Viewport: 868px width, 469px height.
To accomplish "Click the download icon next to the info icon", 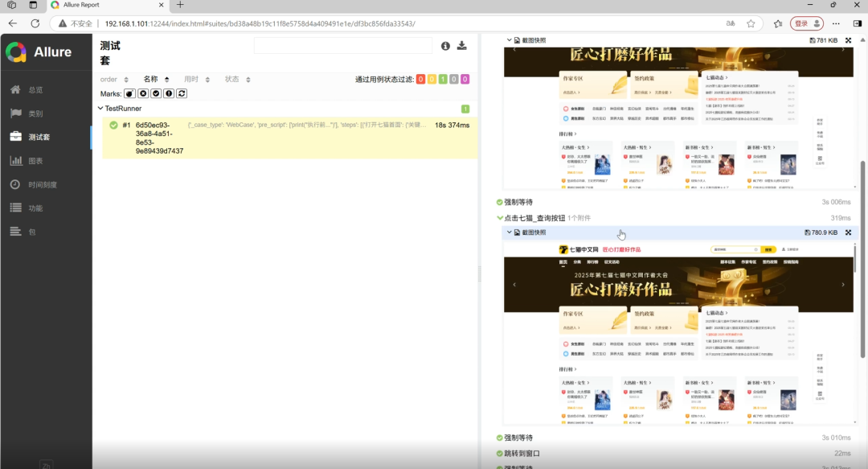I will 462,46.
